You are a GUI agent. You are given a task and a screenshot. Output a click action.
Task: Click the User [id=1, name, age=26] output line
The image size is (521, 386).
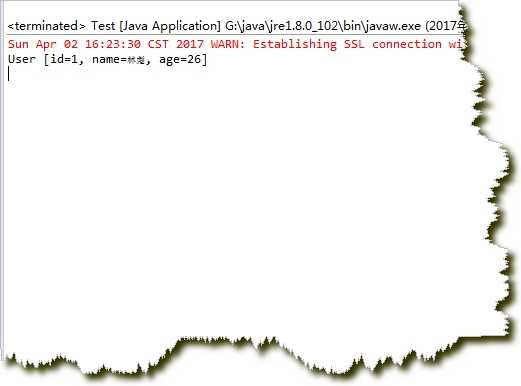[x=107, y=59]
